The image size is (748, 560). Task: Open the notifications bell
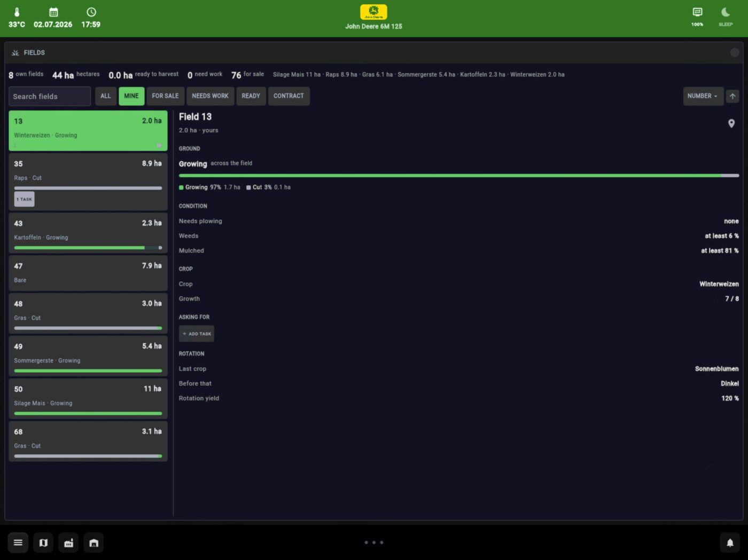730,543
